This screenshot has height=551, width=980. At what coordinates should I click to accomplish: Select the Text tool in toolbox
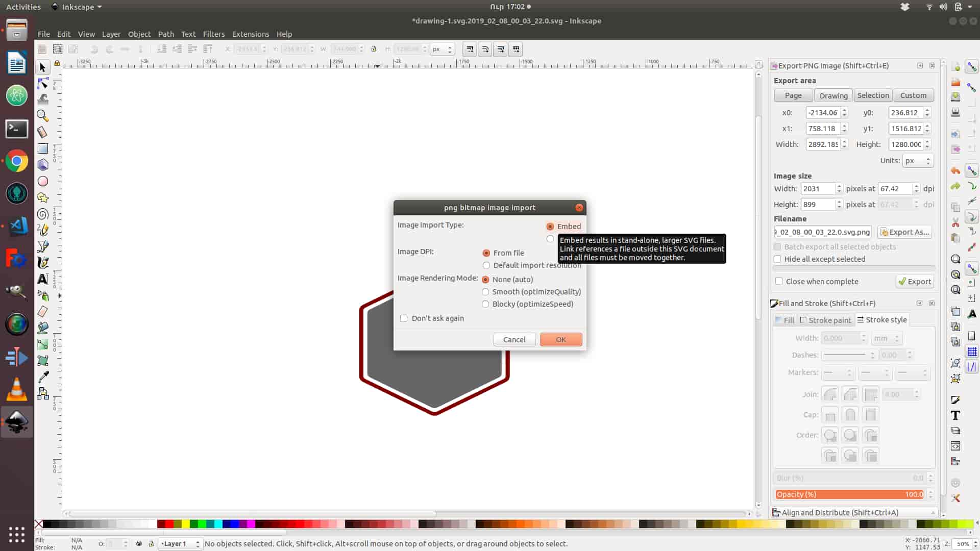[x=43, y=279]
